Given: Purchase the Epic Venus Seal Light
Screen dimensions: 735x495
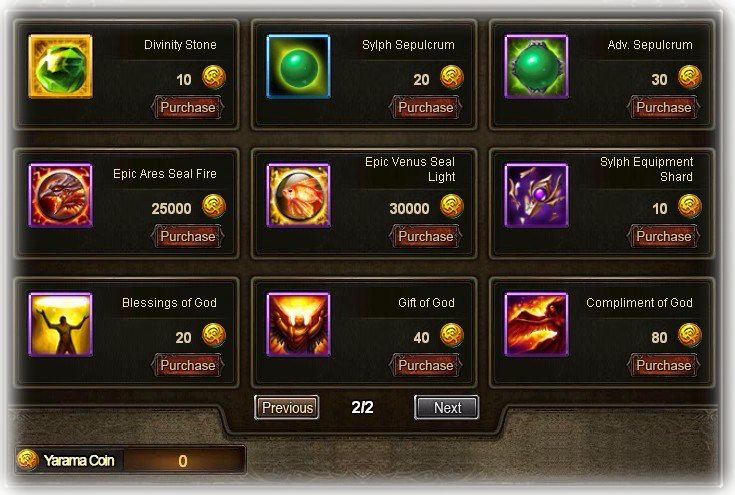Looking at the screenshot, I should pyautogui.click(x=426, y=236).
